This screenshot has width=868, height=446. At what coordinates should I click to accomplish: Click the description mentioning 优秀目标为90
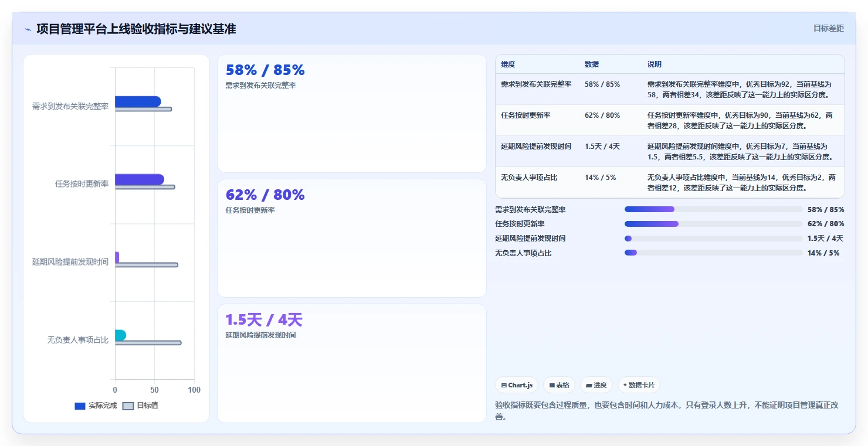point(742,120)
